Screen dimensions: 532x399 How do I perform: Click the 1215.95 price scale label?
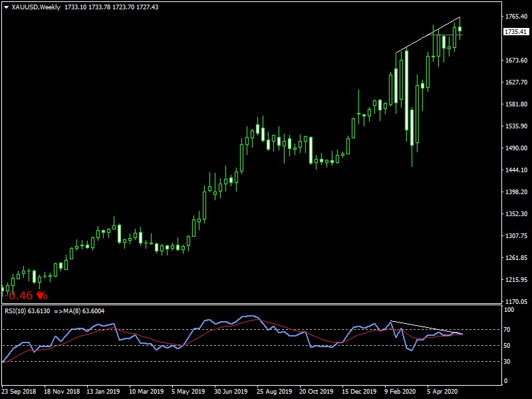tap(517, 279)
